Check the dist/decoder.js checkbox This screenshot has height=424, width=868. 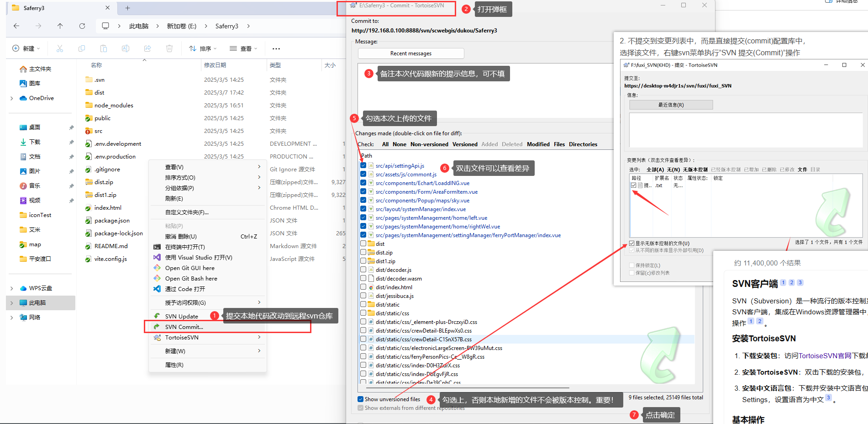click(363, 270)
